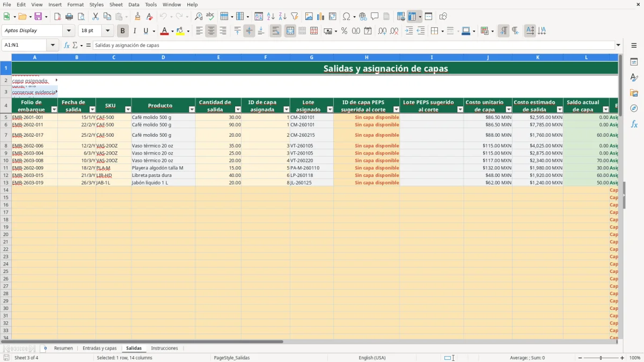Apply the yellow Background Color swatch
The image size is (644, 362).
(x=180, y=31)
